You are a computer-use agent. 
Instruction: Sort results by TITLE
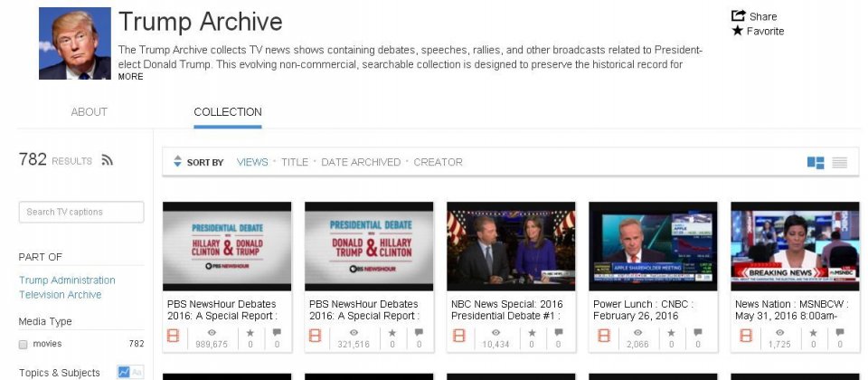[x=295, y=162]
